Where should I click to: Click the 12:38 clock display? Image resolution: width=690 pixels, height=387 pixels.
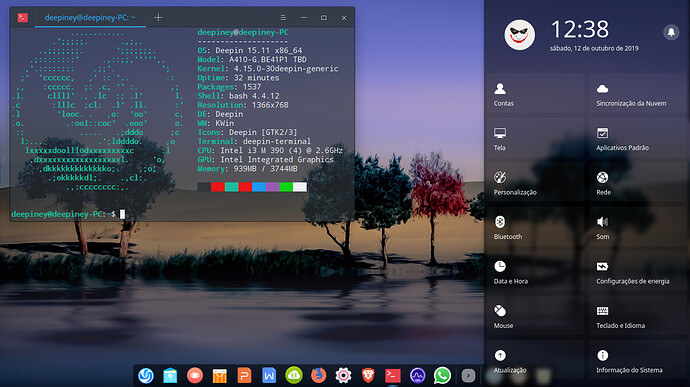(580, 29)
